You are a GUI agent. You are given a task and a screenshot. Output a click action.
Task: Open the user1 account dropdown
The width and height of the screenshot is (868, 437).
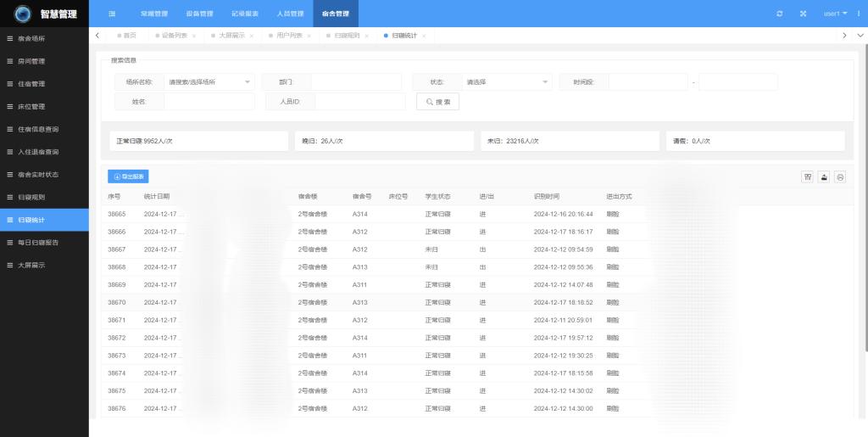[835, 14]
